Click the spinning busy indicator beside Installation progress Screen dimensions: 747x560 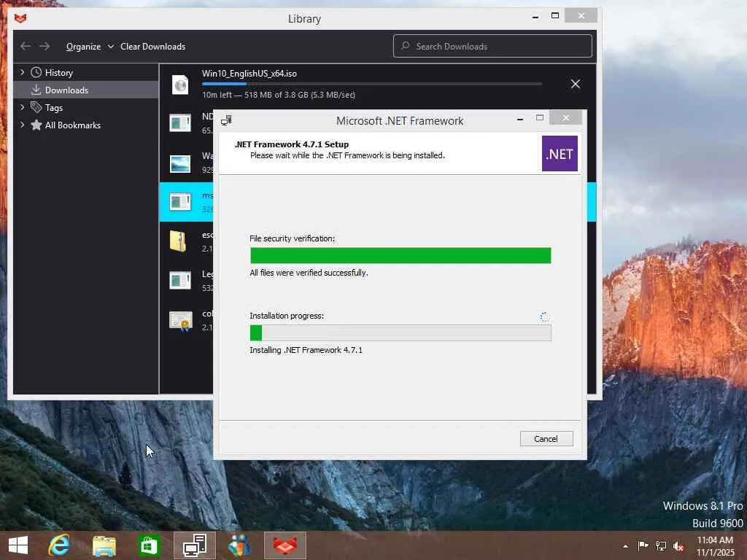coord(544,316)
